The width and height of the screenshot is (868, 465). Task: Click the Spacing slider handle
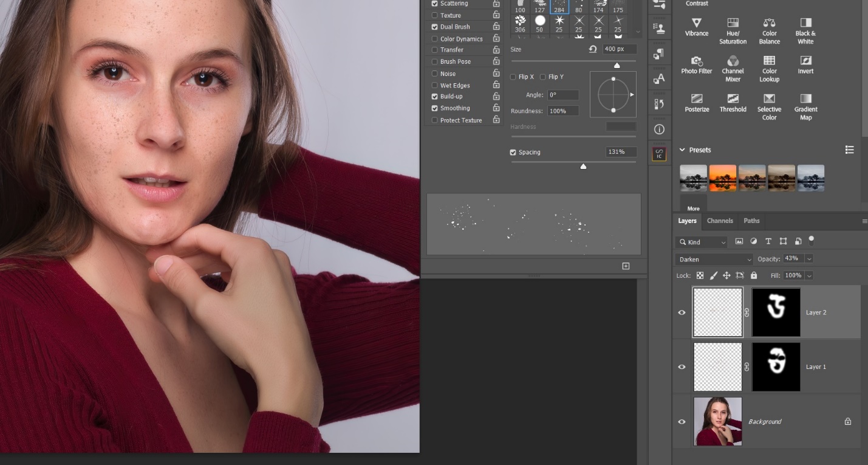tap(583, 166)
